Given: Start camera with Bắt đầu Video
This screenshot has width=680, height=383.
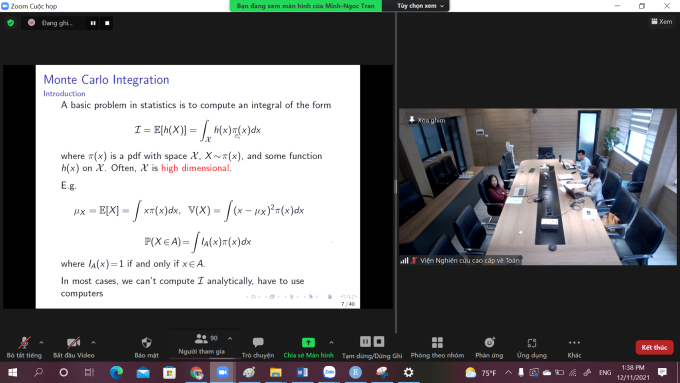Looking at the screenshot, I should pos(74,347).
